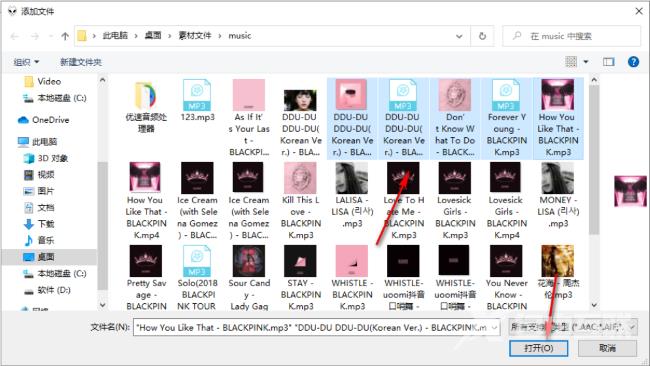Open 下载 folder in the sidebar
Image resolution: width=650 pixels, height=366 pixels.
tap(39, 224)
